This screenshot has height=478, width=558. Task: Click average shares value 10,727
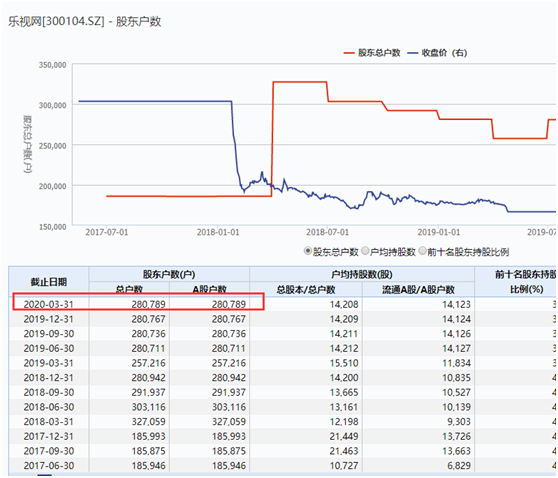click(344, 466)
